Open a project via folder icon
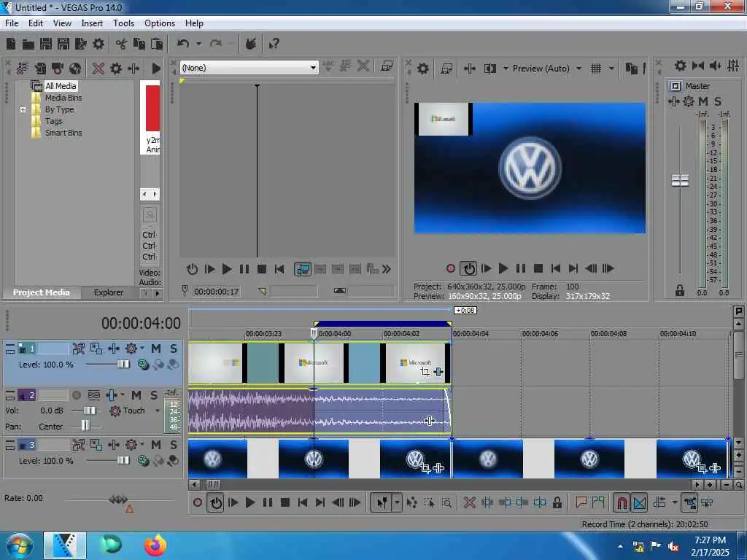 [28, 44]
